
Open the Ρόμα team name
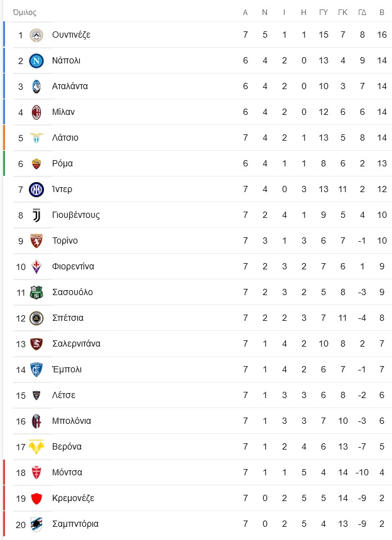pyautogui.click(x=62, y=164)
